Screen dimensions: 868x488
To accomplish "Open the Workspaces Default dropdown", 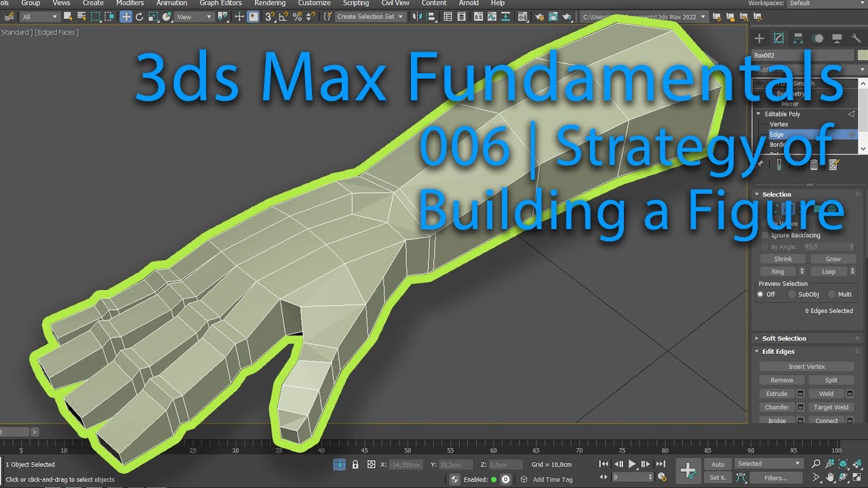I will pyautogui.click(x=826, y=3).
